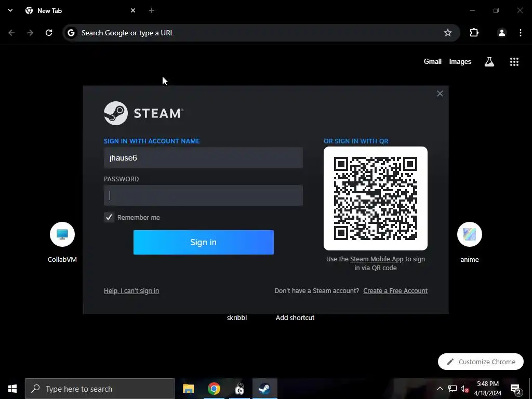Viewport: 532px width, 399px height.
Task: Bookmark this tab with star icon
Action: coord(447,33)
